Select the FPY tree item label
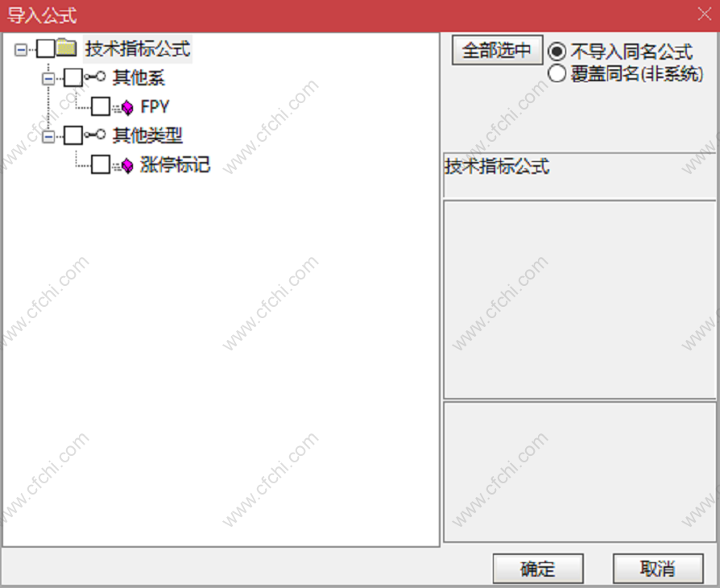720x588 pixels. [x=155, y=107]
